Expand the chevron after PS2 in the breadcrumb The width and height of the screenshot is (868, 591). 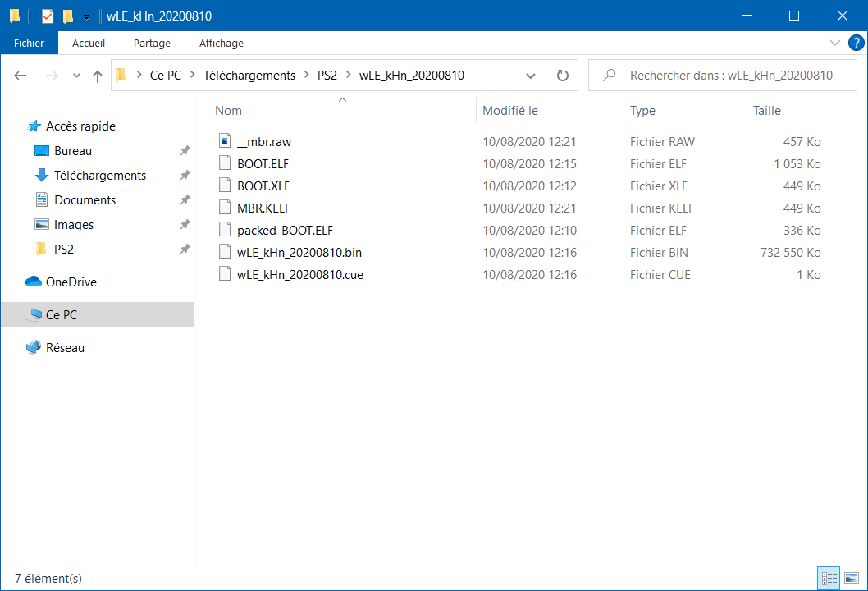coord(348,75)
